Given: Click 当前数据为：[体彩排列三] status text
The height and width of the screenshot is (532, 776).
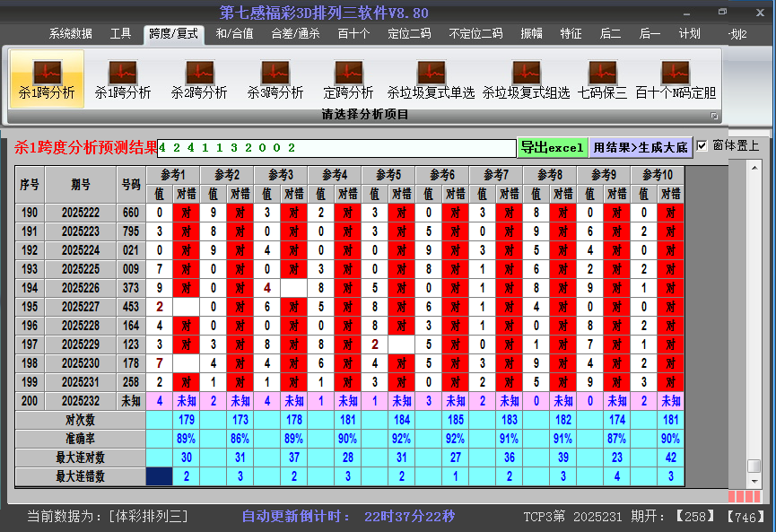Looking at the screenshot, I should point(108,517).
